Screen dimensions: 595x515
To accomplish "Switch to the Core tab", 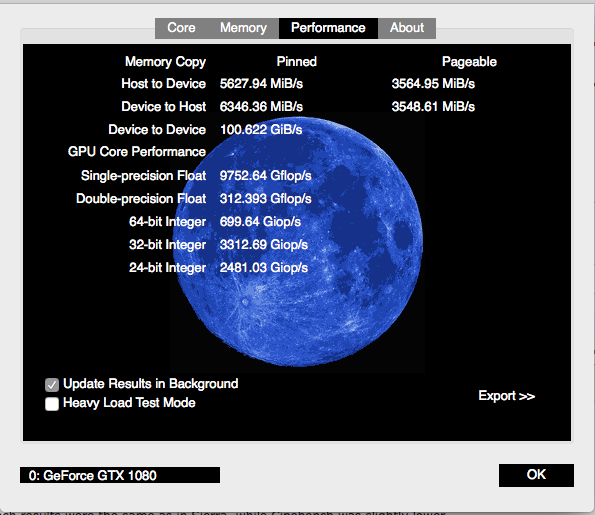I will 181,28.
